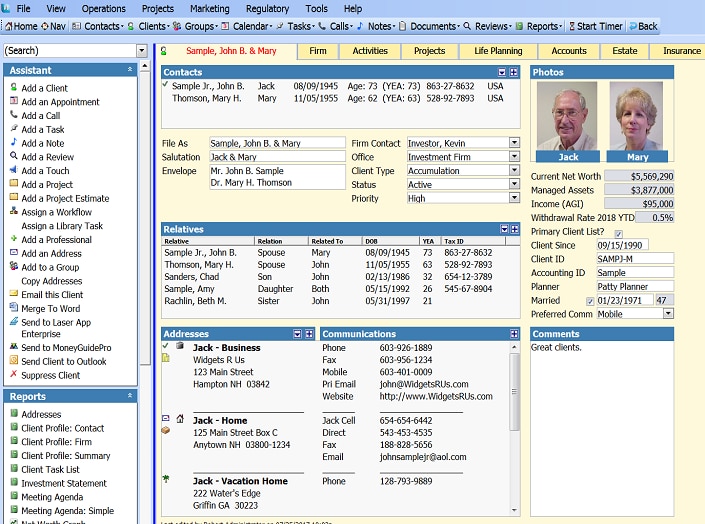
Task: Click the Contacts toolbar icon
Action: [x=76, y=27]
